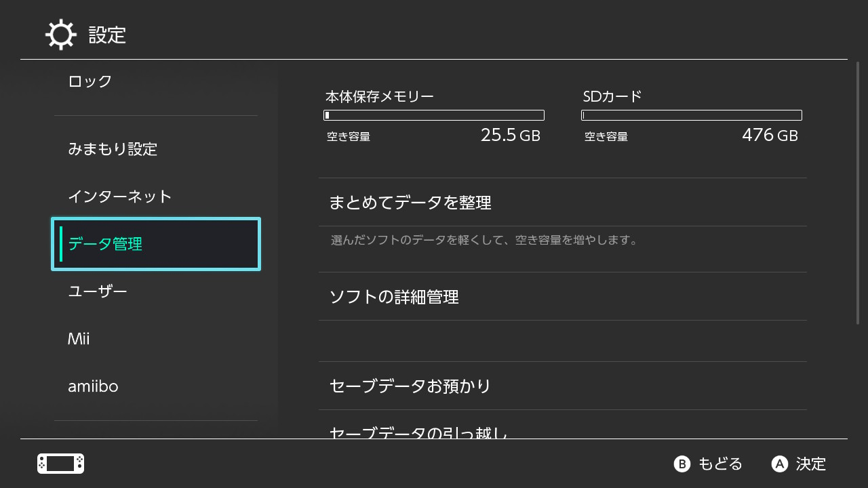Open インターネット settings

[x=156, y=197]
